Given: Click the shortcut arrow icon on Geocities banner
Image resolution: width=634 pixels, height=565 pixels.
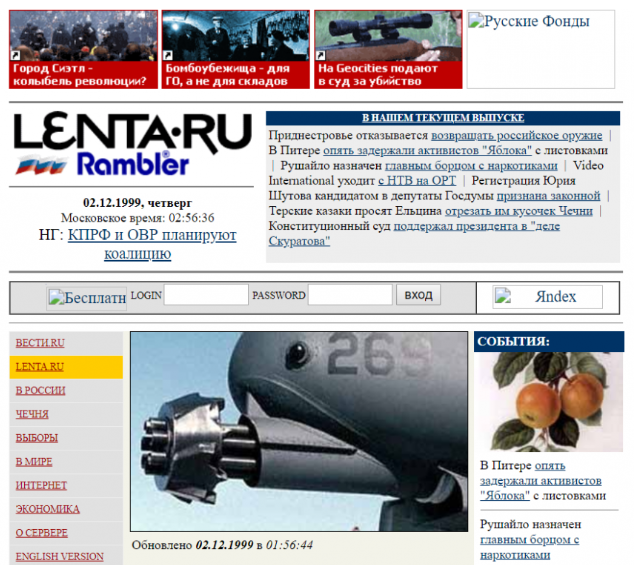Looking at the screenshot, I should (x=320, y=55).
